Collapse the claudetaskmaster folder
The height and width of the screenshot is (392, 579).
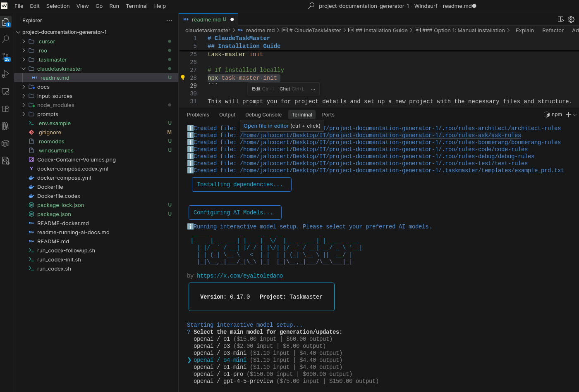point(24,69)
